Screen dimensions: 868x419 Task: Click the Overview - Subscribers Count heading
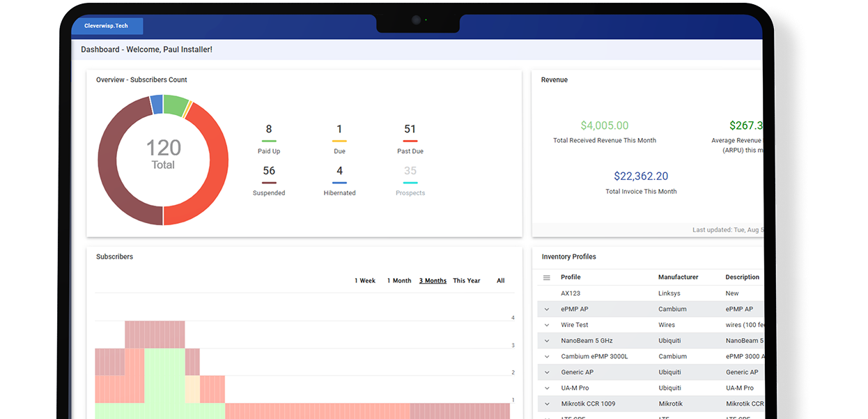click(141, 80)
